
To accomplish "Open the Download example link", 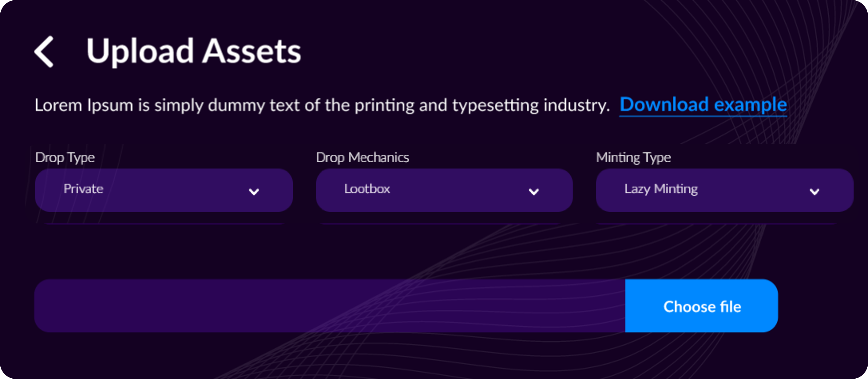I will pyautogui.click(x=703, y=104).
